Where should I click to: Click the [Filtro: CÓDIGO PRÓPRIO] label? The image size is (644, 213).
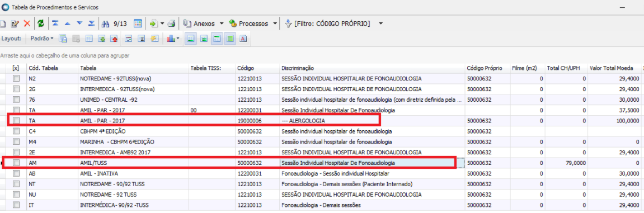click(332, 24)
